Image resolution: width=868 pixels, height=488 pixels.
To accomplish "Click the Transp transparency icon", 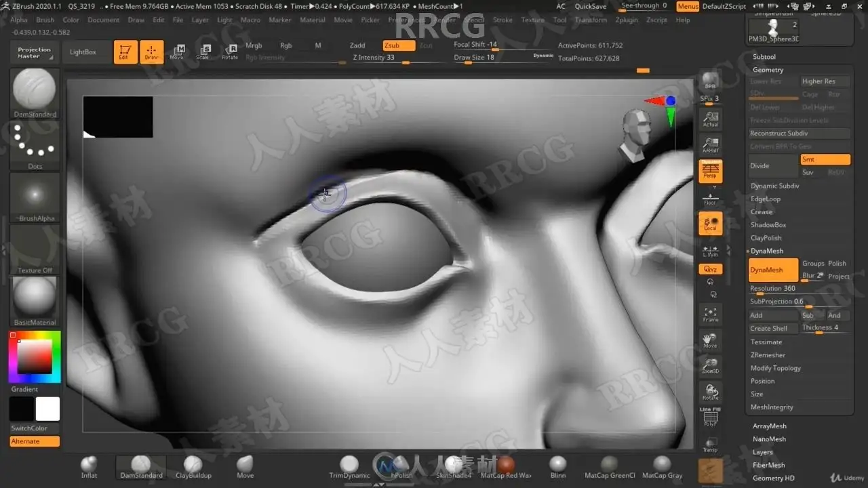I will 710,445.
